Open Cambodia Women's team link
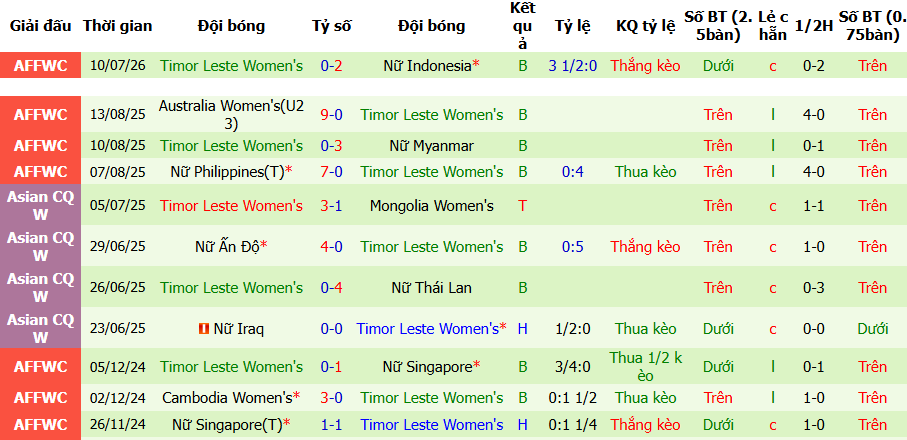Viewport: 907px width, 440px height. coord(227,398)
